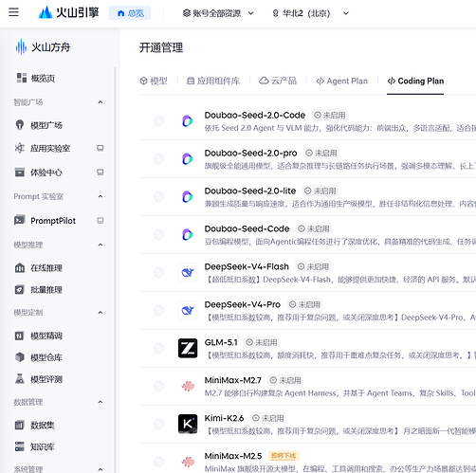Click the 模型仓库 cube icon
This screenshot has width=476, height=473.
click(x=20, y=357)
